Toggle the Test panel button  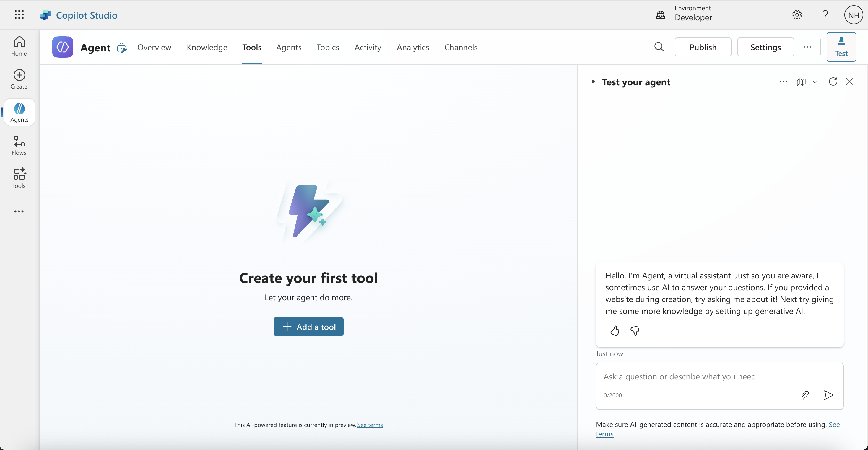[841, 47]
